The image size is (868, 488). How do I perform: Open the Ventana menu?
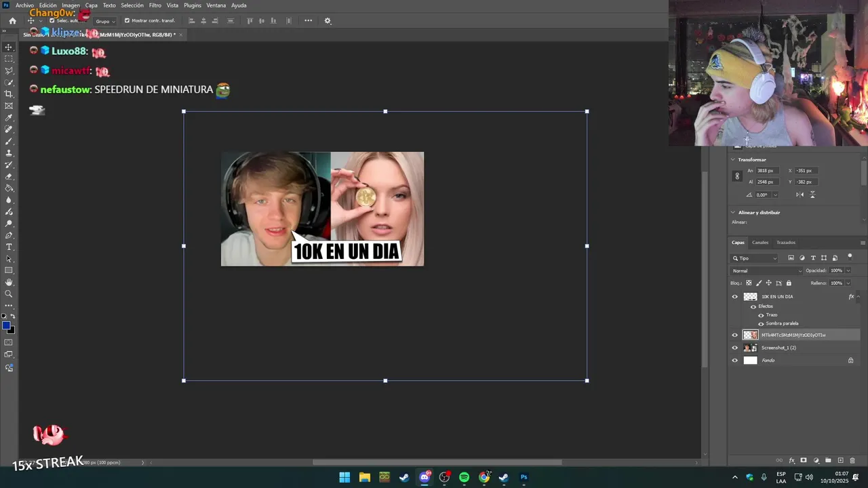(216, 5)
